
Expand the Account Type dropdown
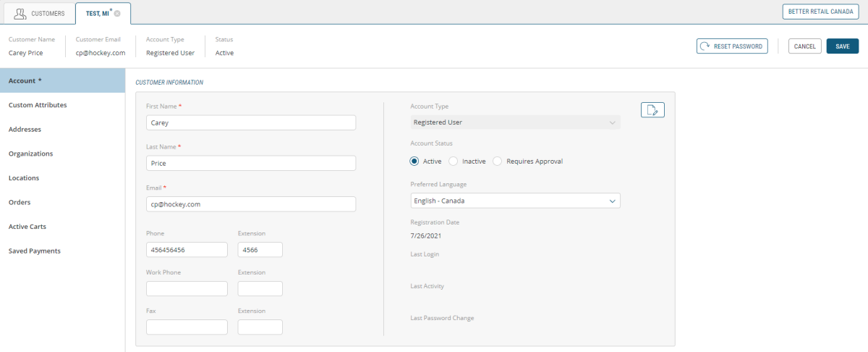click(x=514, y=122)
